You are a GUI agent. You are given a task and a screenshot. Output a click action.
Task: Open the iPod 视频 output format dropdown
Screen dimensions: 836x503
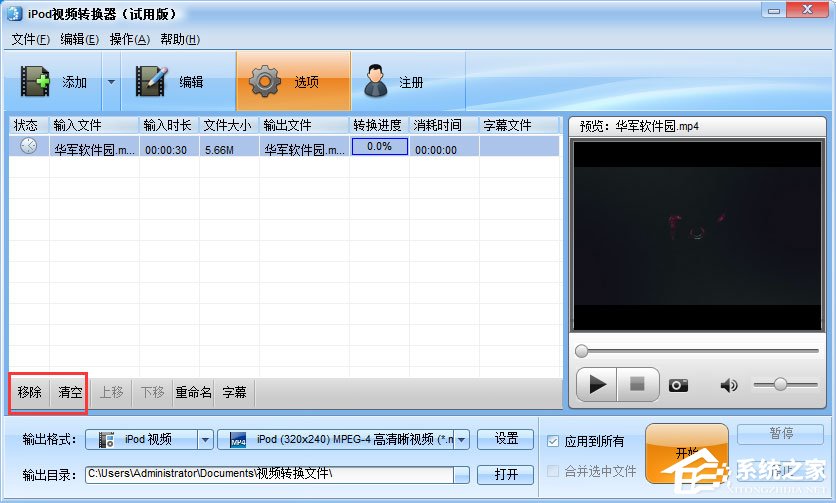point(206,440)
